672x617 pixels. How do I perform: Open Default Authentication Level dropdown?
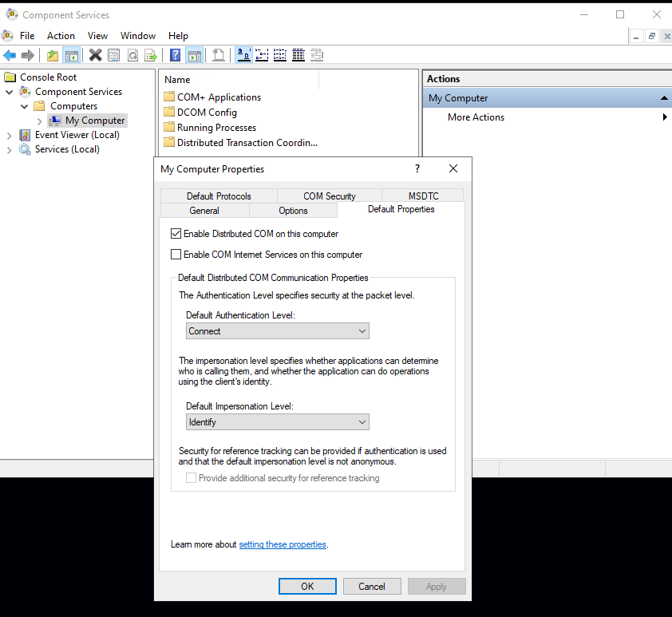point(277,331)
